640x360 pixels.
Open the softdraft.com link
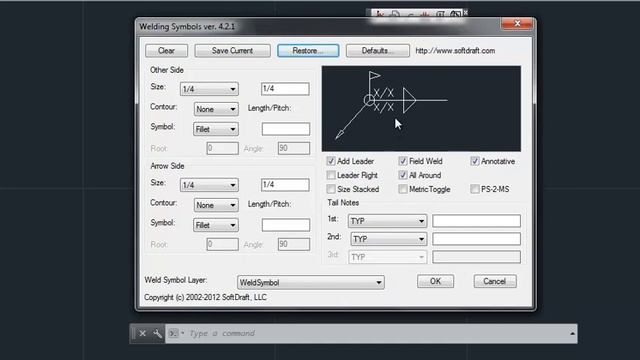coord(455,51)
